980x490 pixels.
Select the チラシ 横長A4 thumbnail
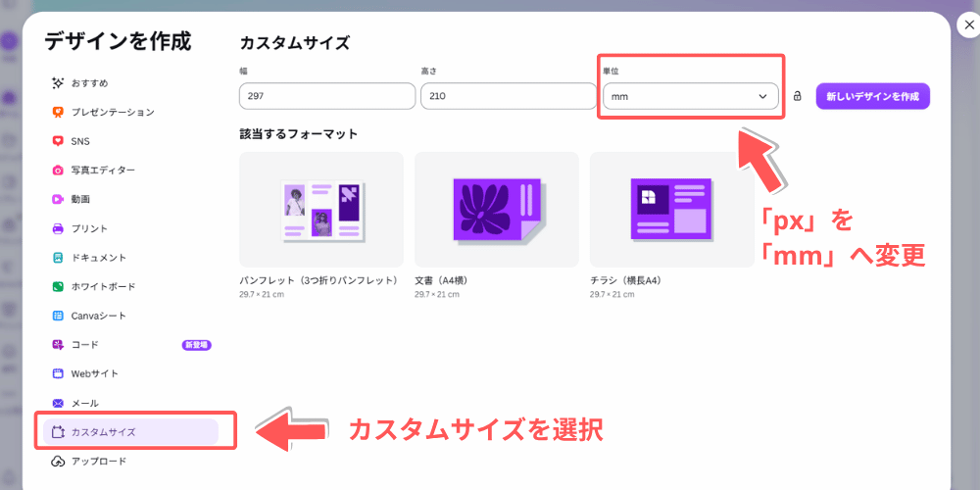coord(672,210)
